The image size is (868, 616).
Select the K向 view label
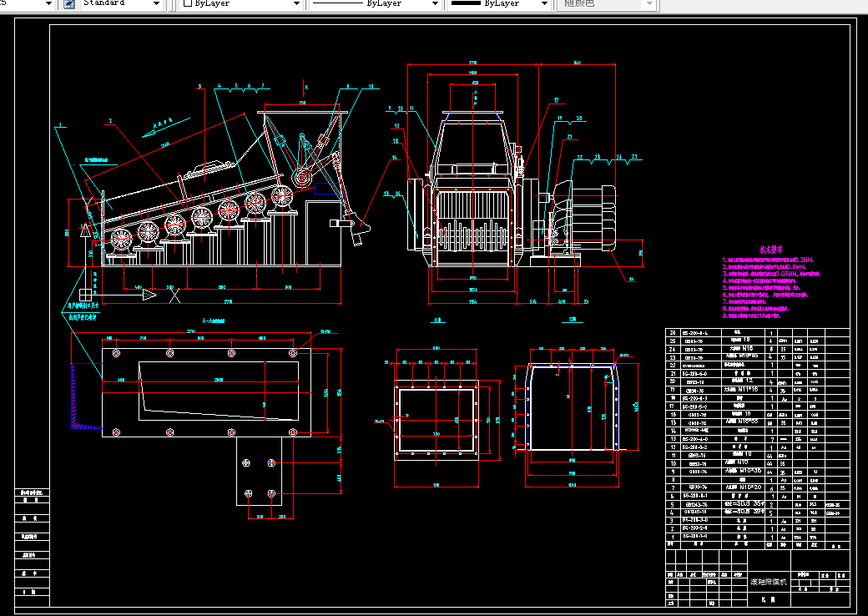point(438,320)
